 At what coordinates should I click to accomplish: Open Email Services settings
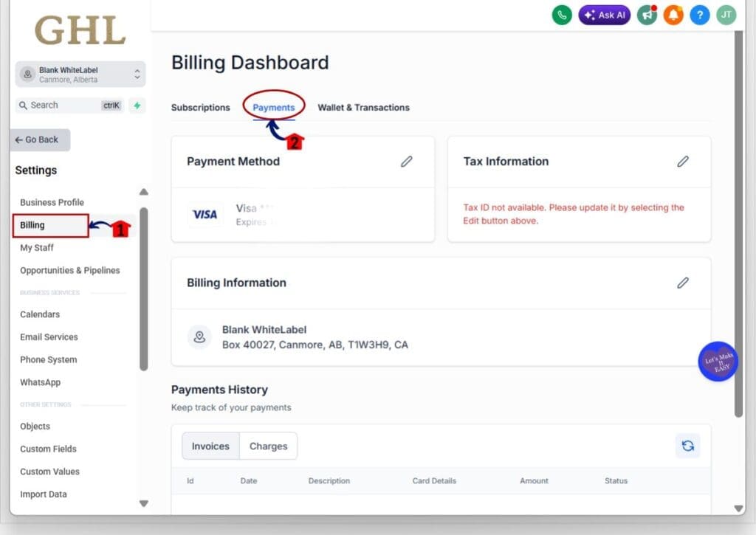point(49,337)
